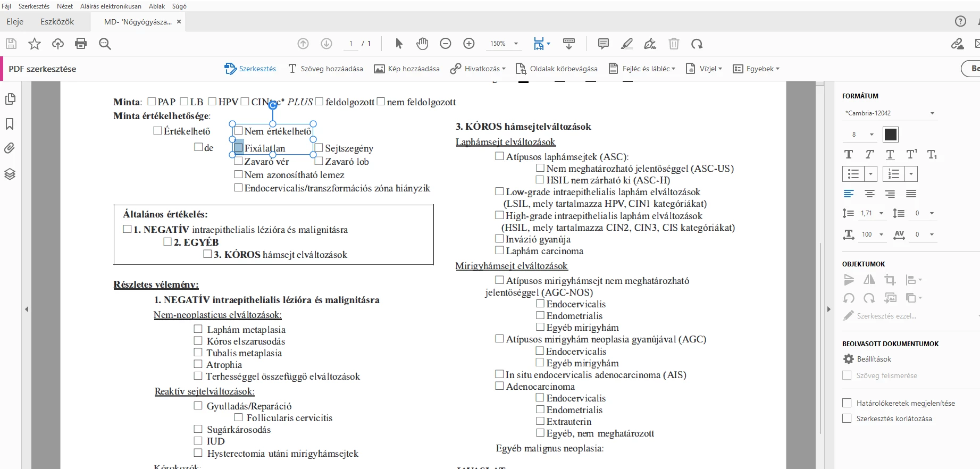Justify the text alignment
The width and height of the screenshot is (980, 469).
click(x=911, y=194)
